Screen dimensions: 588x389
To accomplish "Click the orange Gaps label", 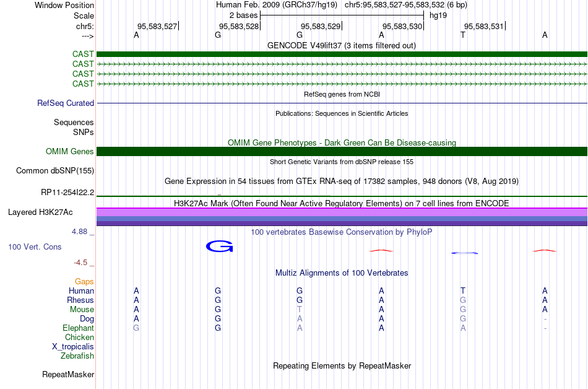I will [84, 281].
